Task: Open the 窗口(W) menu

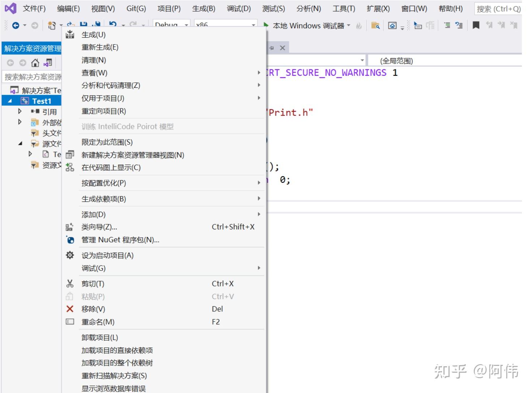Action: click(x=414, y=9)
